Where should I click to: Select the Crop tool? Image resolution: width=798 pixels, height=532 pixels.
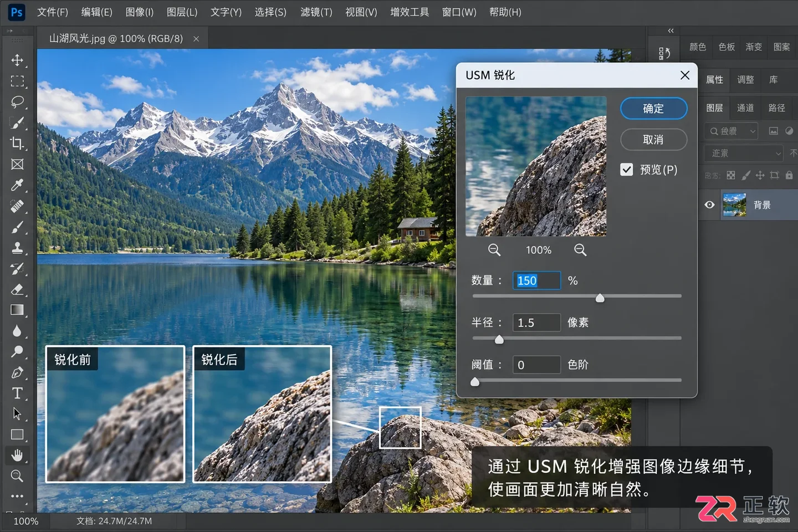coord(17,143)
